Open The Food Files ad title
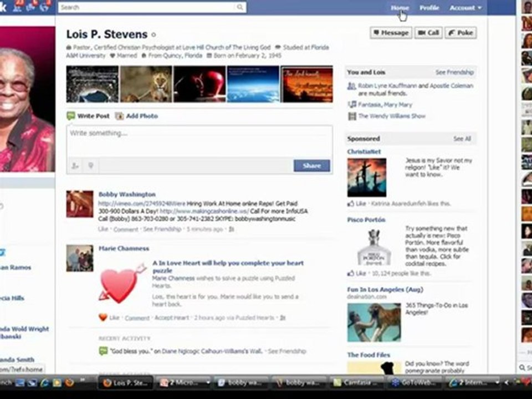 pos(369,355)
